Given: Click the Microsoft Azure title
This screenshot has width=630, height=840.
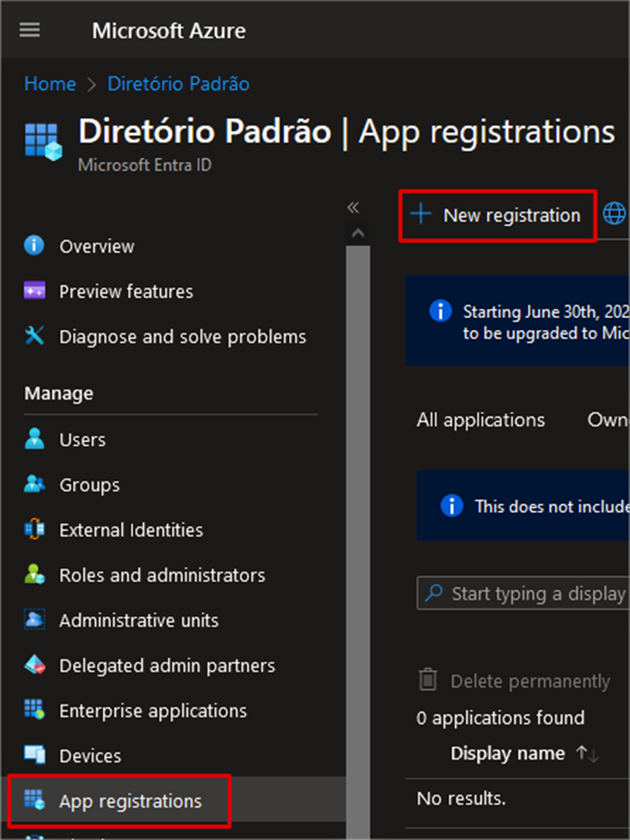Looking at the screenshot, I should click(x=169, y=31).
